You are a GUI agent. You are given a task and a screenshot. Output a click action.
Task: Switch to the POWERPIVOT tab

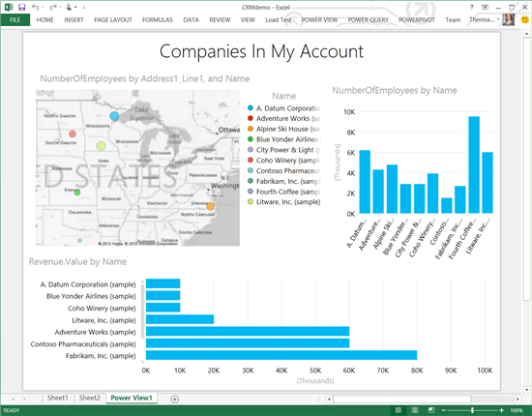click(x=417, y=20)
